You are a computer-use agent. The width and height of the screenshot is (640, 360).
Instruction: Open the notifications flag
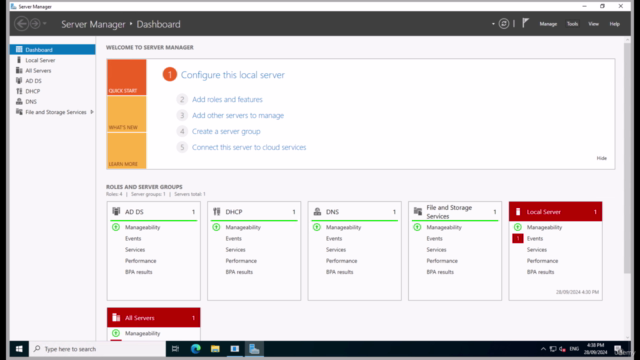point(525,23)
